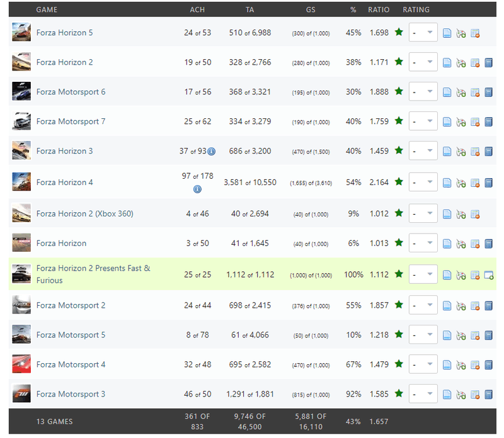The width and height of the screenshot is (504, 438).
Task: Click the page icon in the Forza Motorsport 6 row
Action: point(447,92)
